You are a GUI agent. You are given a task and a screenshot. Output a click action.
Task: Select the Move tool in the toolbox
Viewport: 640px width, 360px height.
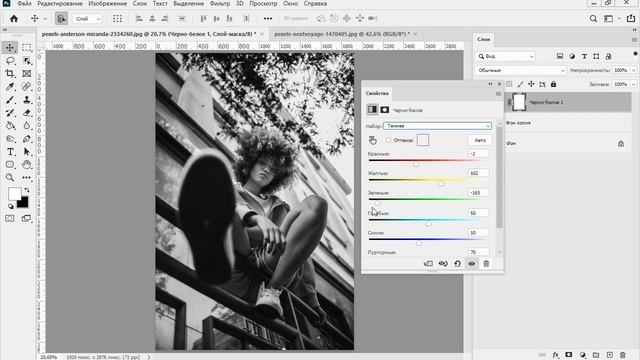[x=10, y=47]
